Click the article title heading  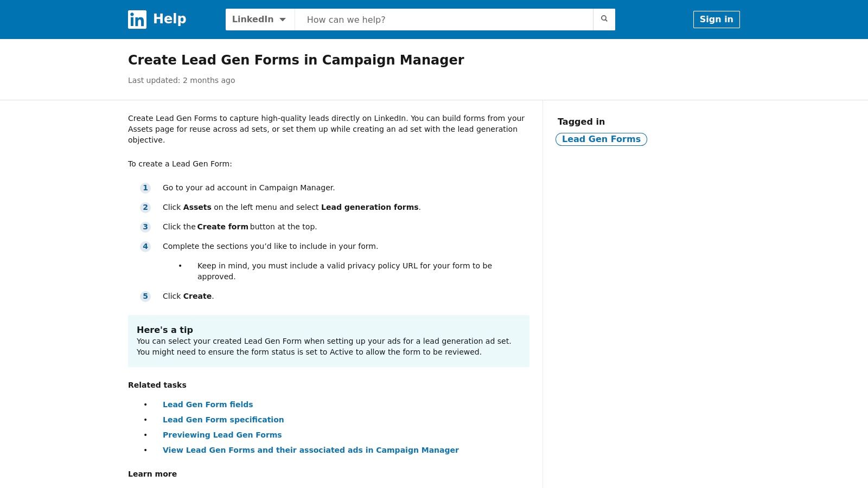click(296, 60)
